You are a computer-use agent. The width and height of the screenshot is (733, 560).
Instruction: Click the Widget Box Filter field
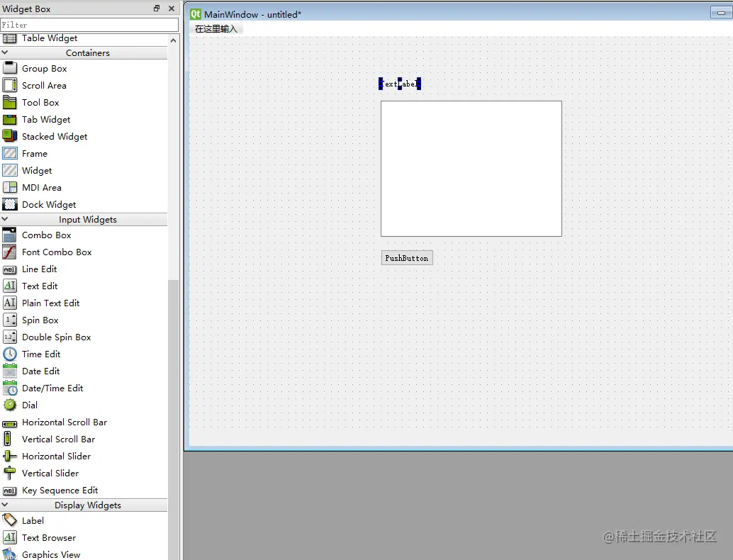pyautogui.click(x=89, y=25)
